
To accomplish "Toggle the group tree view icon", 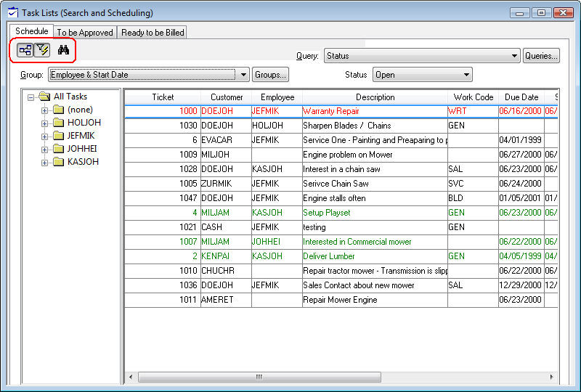I will click(25, 50).
